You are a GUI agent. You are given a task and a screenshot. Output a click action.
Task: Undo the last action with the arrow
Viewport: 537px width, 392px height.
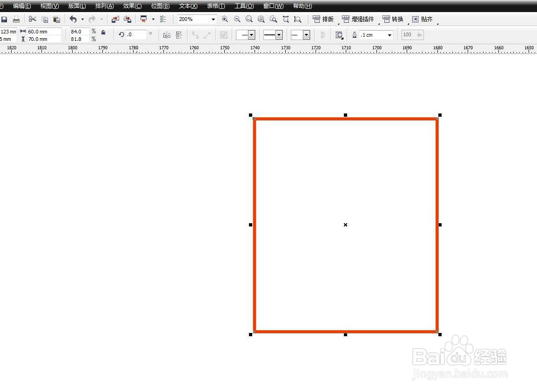pyautogui.click(x=73, y=19)
